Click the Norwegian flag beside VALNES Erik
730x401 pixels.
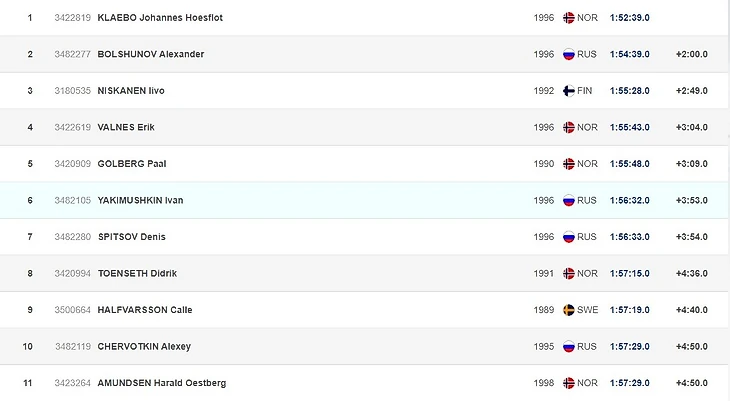pos(569,127)
